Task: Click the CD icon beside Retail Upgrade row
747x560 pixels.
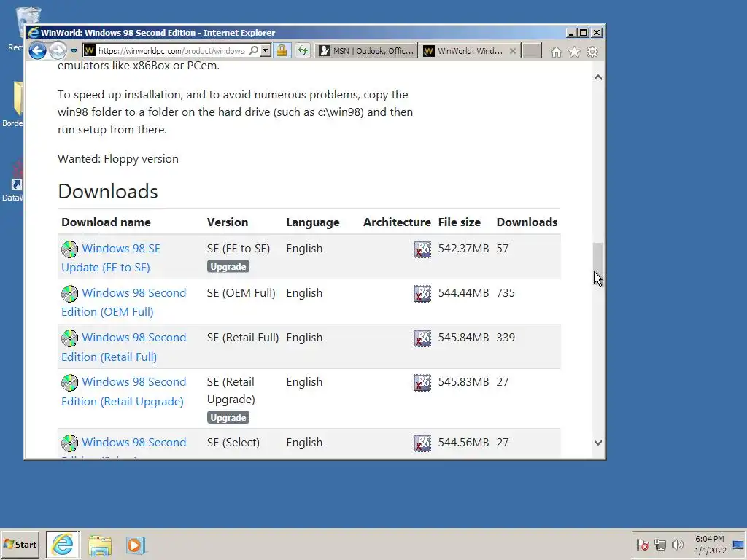Action: click(69, 382)
